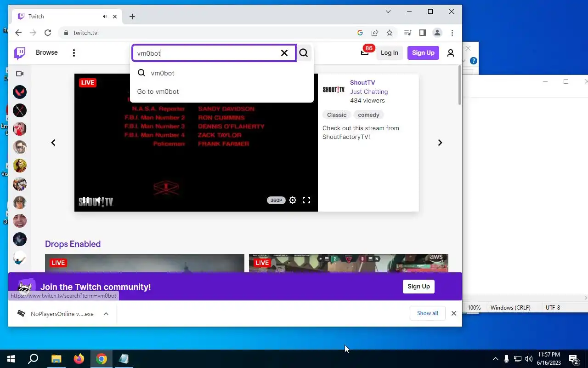Show hidden tray icons chevron
Screen dimensions: 588x368
495,359
